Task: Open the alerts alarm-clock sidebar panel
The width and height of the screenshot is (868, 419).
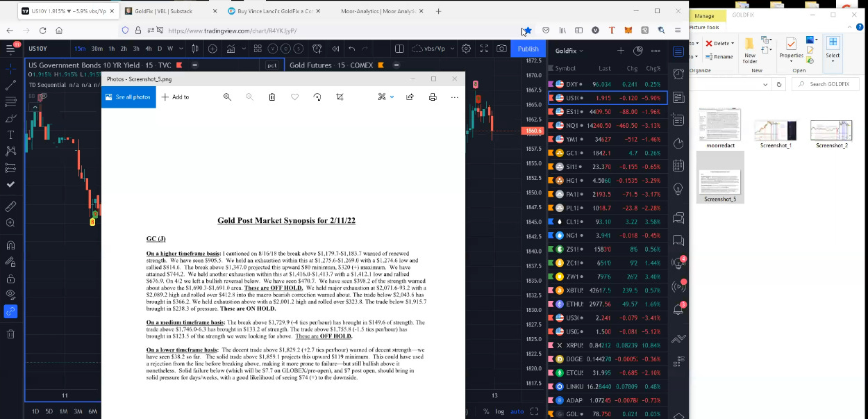Action: click(x=678, y=74)
